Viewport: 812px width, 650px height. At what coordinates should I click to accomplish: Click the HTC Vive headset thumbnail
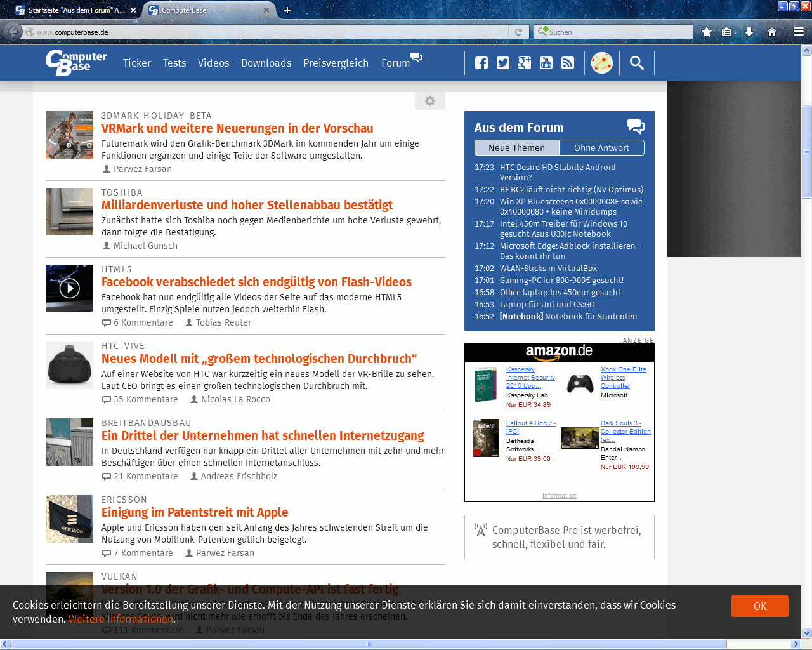[x=70, y=366]
